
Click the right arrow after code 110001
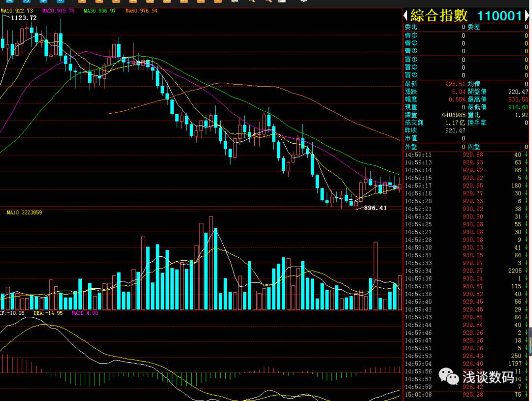527,15
